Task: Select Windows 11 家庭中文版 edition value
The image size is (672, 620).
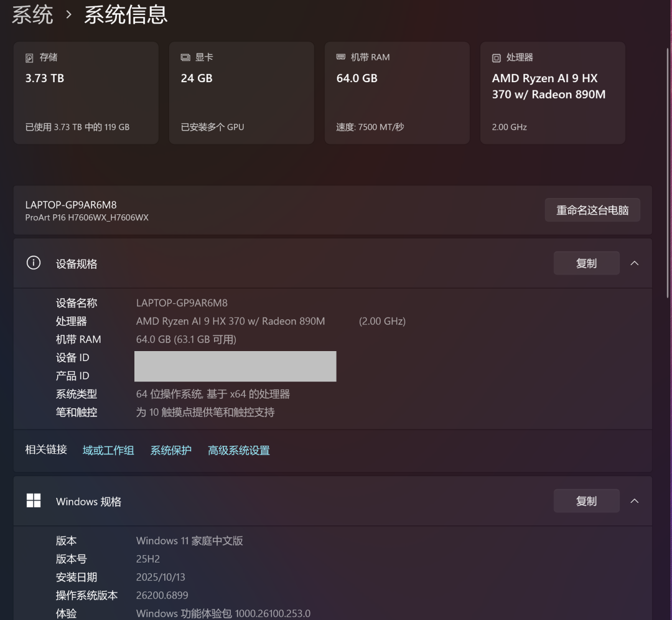Action: pyautogui.click(x=189, y=541)
